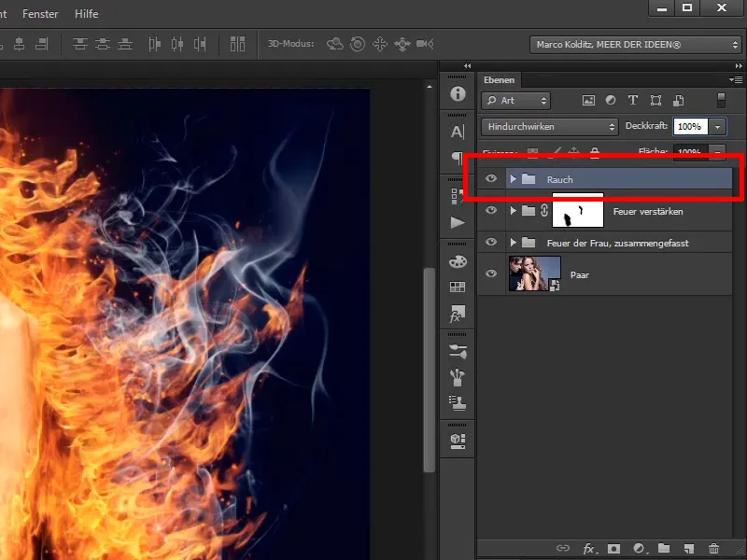
Task: Expand Feuer der Frau, zusammengefasst group
Action: [513, 242]
